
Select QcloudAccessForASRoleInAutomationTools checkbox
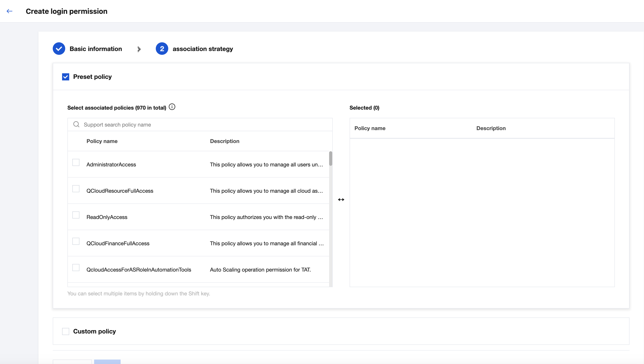76,268
